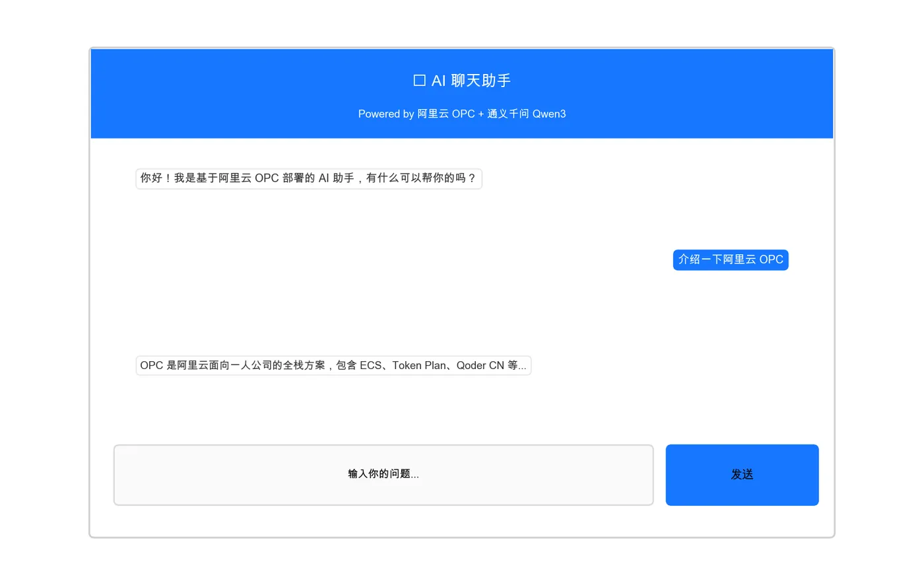The height and width of the screenshot is (585, 924).
Task: Click the 发送 send button
Action: tap(742, 475)
